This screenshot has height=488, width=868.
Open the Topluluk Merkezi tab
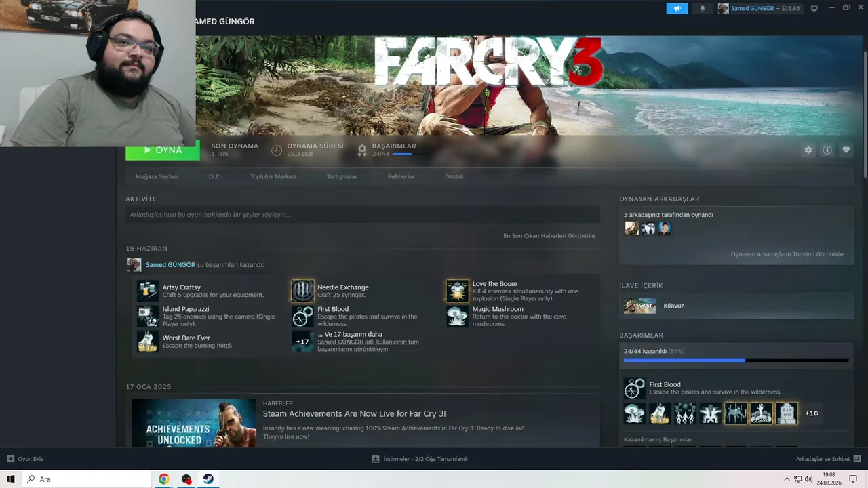click(x=273, y=176)
